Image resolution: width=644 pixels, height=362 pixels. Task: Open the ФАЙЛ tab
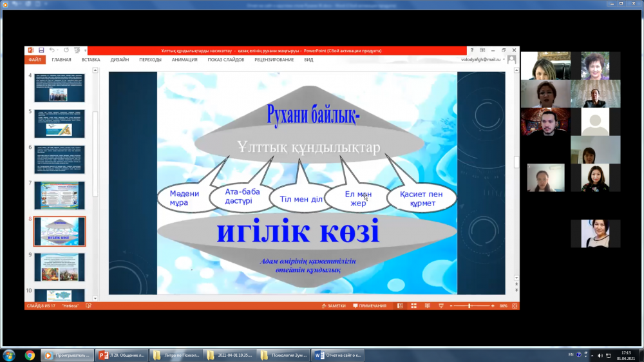[x=35, y=59]
